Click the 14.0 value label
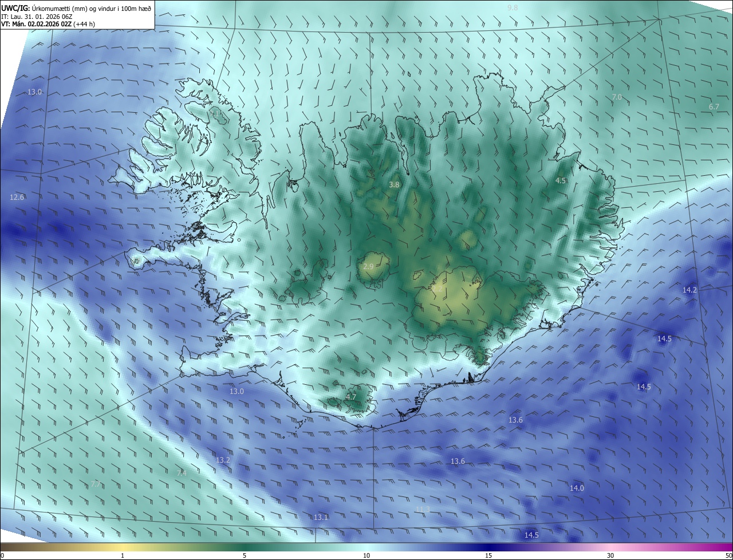 coord(577,488)
